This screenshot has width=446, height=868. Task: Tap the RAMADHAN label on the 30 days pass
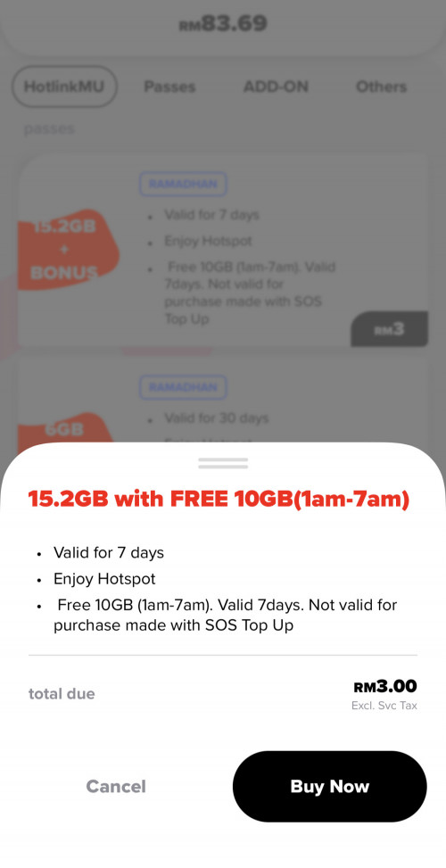pos(183,387)
